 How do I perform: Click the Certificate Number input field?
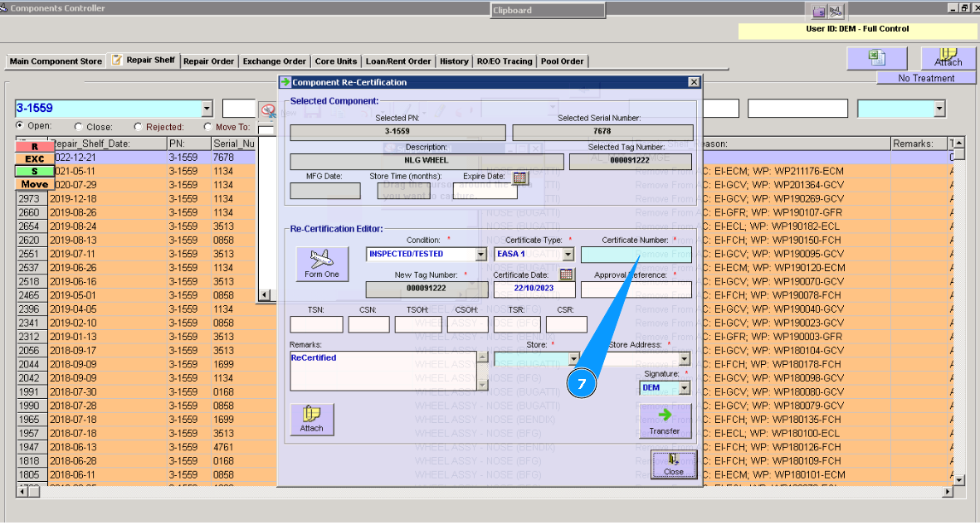click(x=636, y=255)
